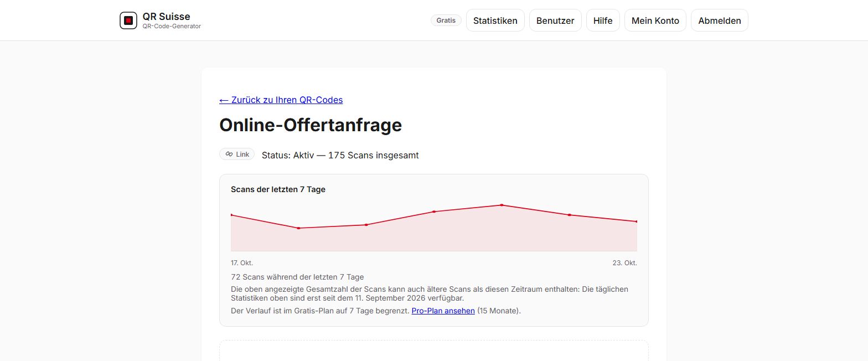The image size is (868, 361).
Task: Open the Benutzer page
Action: click(x=555, y=20)
